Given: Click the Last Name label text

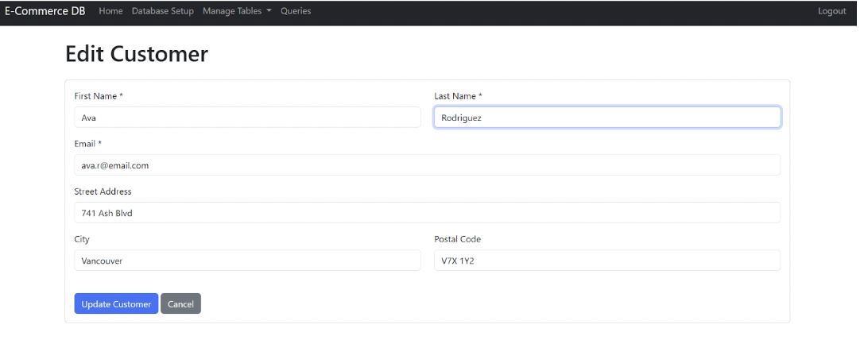Looking at the screenshot, I should (458, 96).
